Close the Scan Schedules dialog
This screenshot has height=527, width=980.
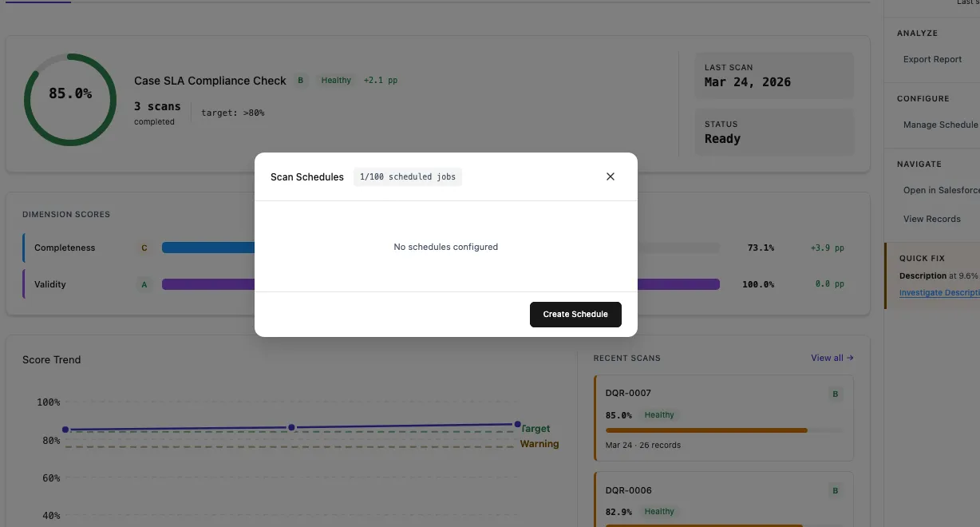[611, 176]
